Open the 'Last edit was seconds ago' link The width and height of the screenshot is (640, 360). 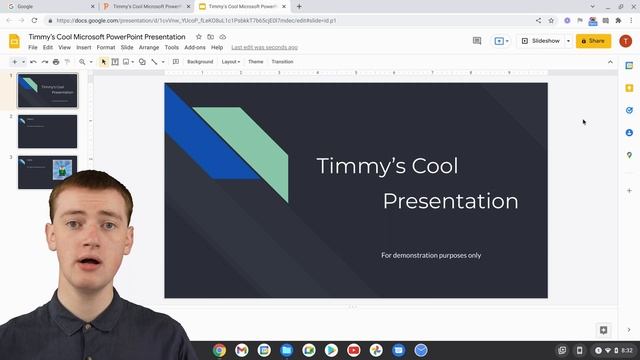[x=264, y=47]
